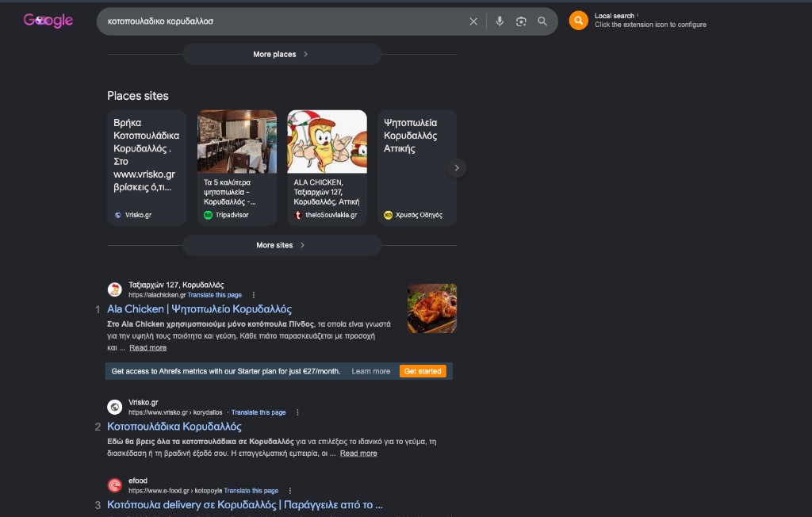Viewport: 812px width, 517px height.
Task: Click Vrisko.gr favicon in places card
Action: (x=117, y=215)
